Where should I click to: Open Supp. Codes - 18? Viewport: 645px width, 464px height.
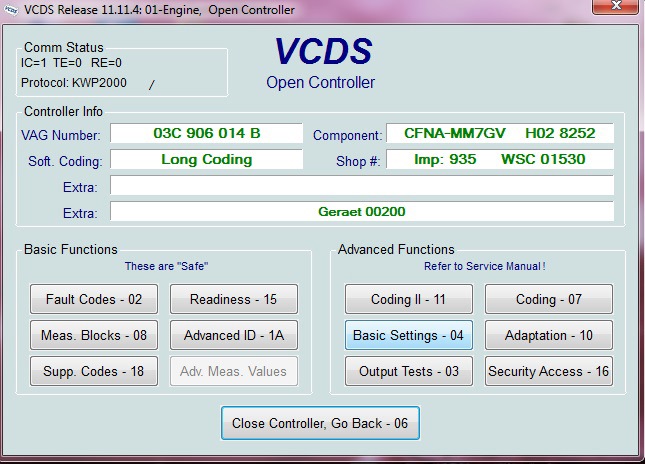pyautogui.click(x=94, y=371)
